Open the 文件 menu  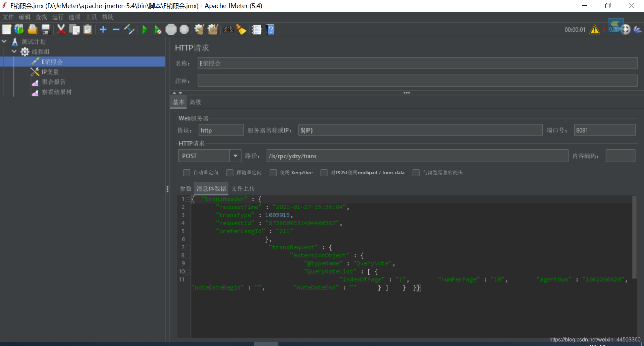pos(8,17)
